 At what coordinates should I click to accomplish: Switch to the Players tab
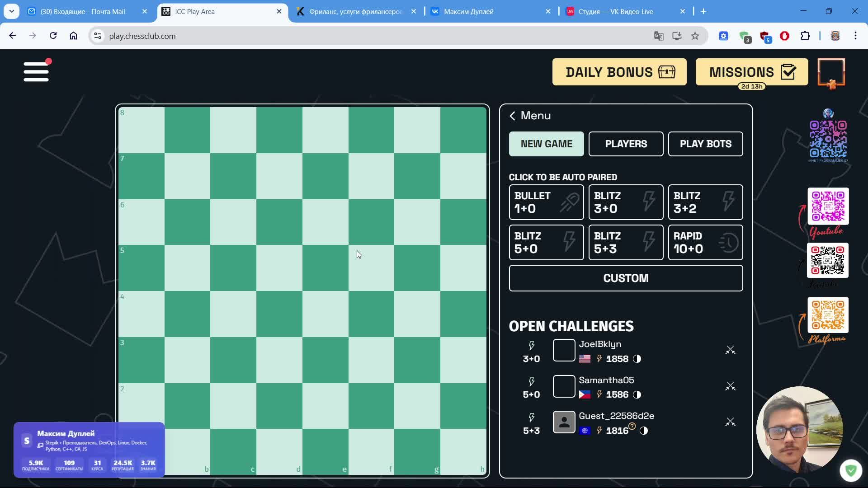626,144
